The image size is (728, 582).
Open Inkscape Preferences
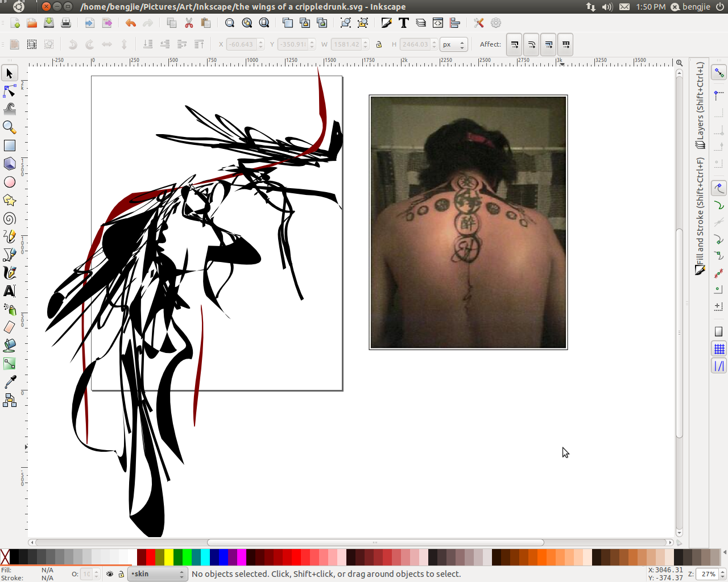pyautogui.click(x=479, y=23)
